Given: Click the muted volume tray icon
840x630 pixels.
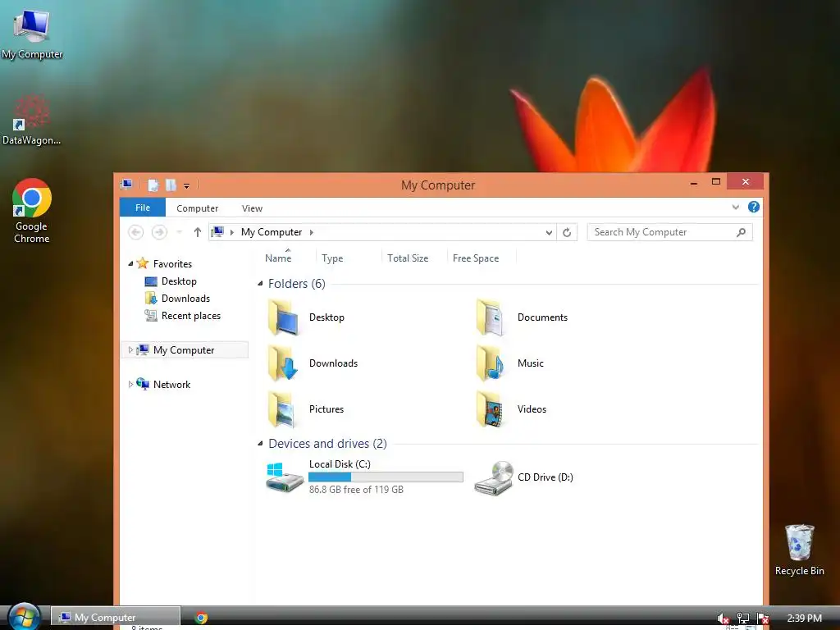Looking at the screenshot, I should pyautogui.click(x=723, y=619).
